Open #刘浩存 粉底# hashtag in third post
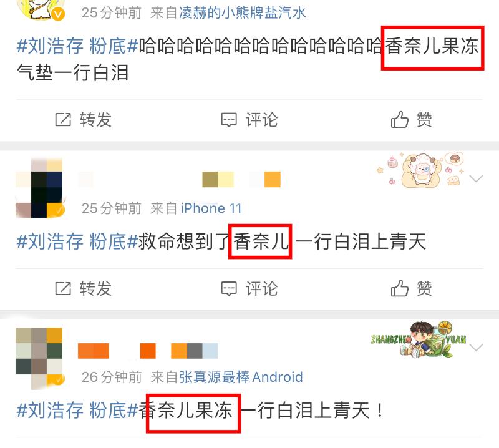Image resolution: width=499 pixels, height=448 pixels. click(77, 410)
